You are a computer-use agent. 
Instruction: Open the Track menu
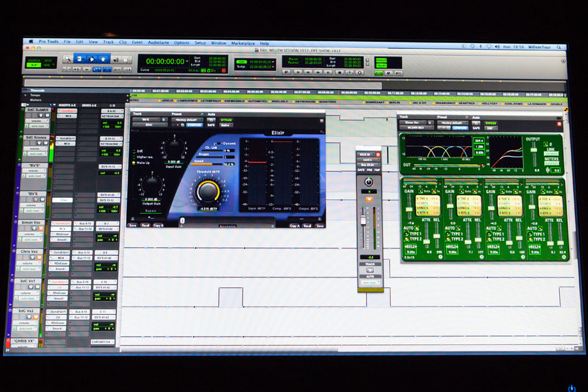108,42
